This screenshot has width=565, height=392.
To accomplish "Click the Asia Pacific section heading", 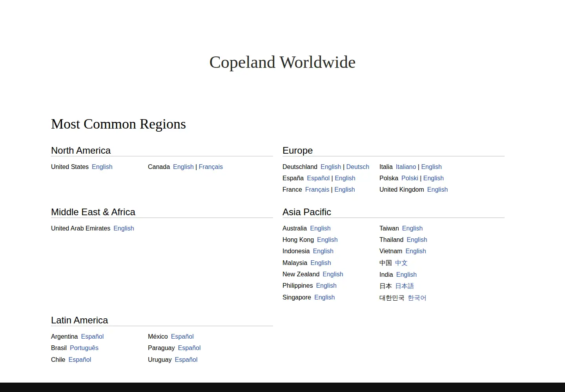I will tap(307, 212).
